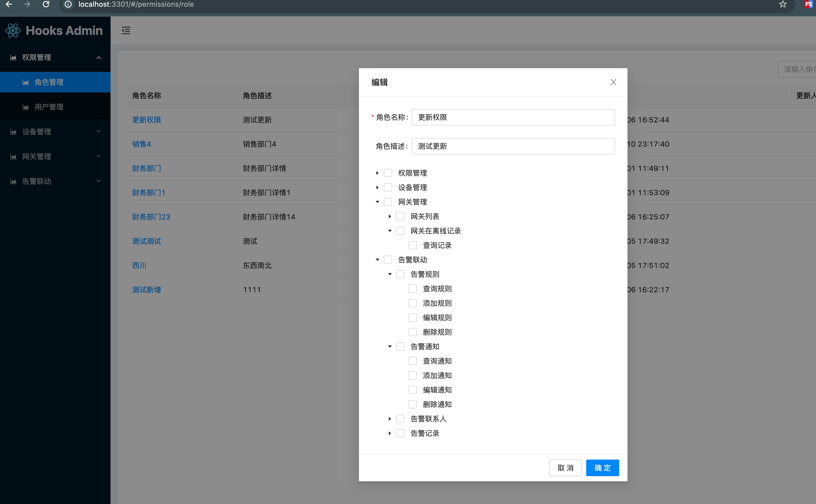Viewport: 816px width, 504px height.
Task: Check the 查询记录 checkbox
Action: tap(413, 245)
